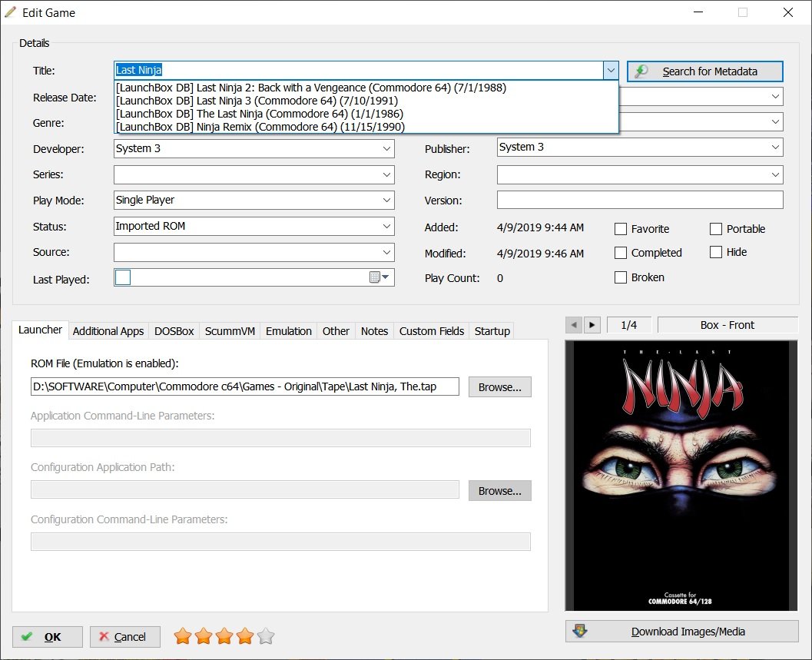The height and width of the screenshot is (660, 812).
Task: Go to the ScummVM tab
Action: click(x=230, y=331)
